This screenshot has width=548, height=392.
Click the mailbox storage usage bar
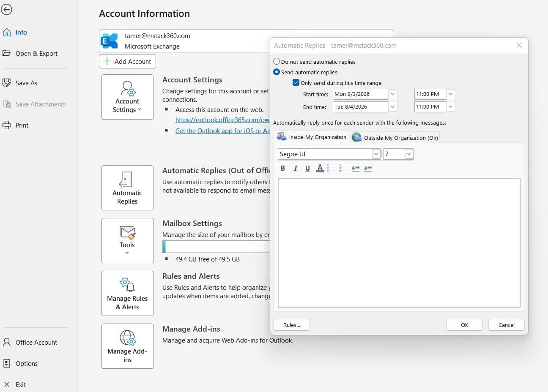216,247
